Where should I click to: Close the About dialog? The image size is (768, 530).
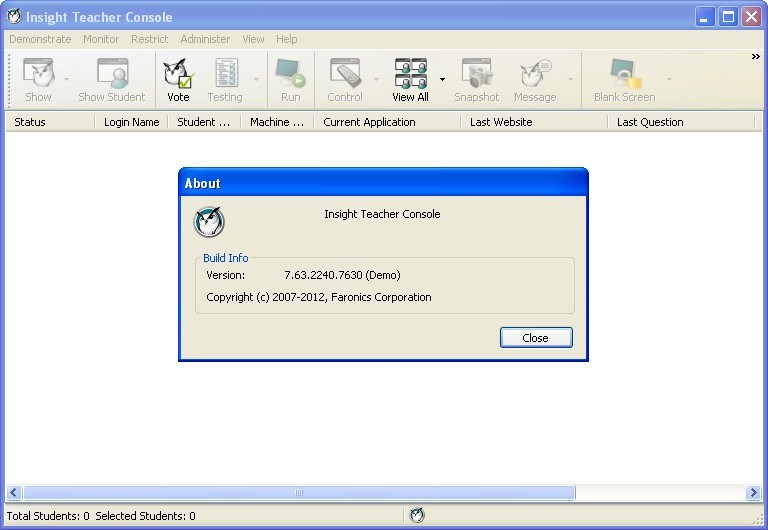pyautogui.click(x=536, y=337)
